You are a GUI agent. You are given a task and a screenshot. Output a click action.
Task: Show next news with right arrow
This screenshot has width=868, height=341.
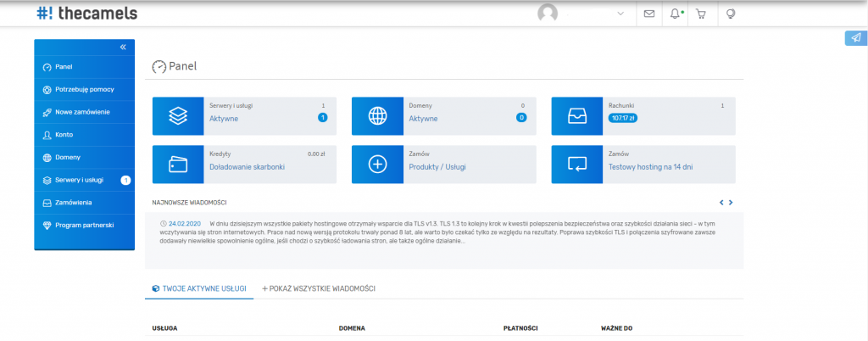click(x=731, y=203)
